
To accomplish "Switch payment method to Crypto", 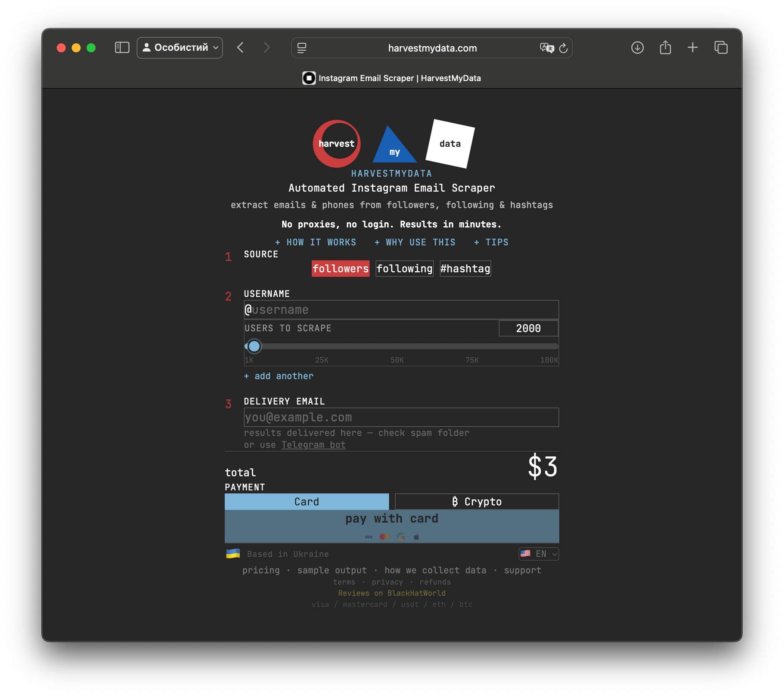I will tap(477, 501).
